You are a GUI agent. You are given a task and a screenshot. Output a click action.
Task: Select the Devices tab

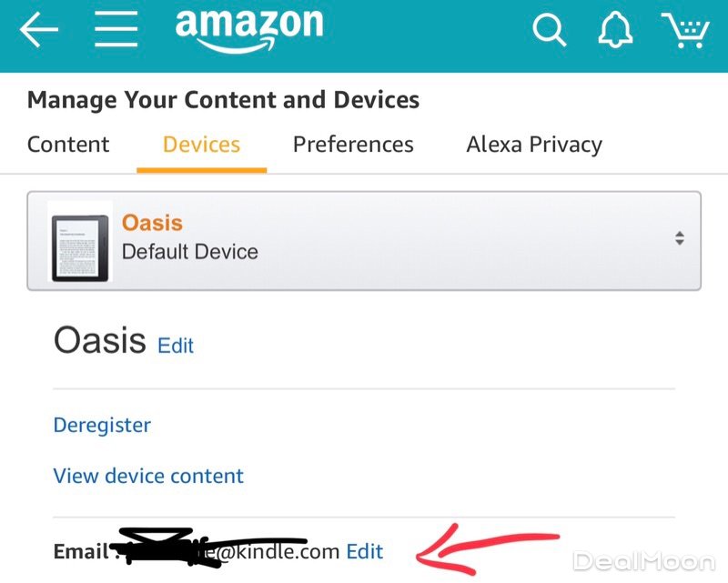coord(201,145)
